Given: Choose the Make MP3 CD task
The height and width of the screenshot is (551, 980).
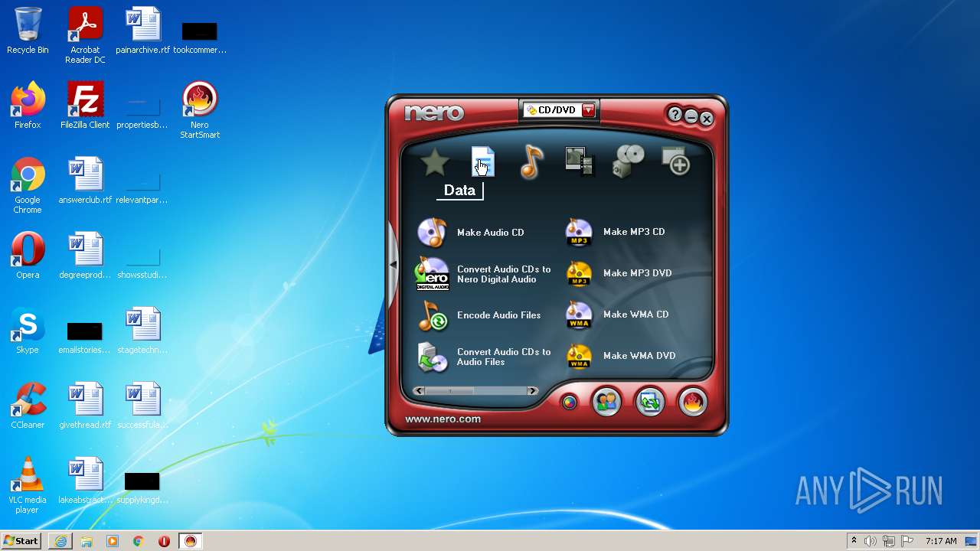Looking at the screenshot, I should point(616,232).
